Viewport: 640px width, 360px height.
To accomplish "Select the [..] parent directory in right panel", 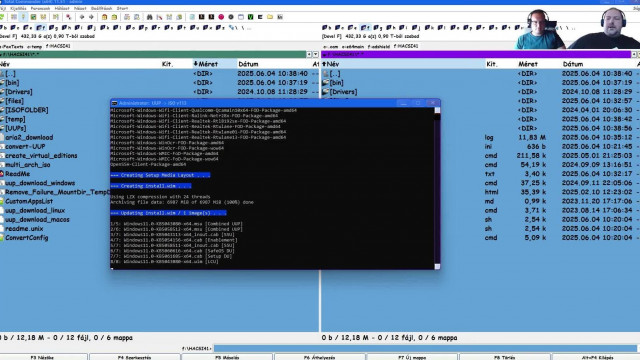I will pyautogui.click(x=335, y=74).
